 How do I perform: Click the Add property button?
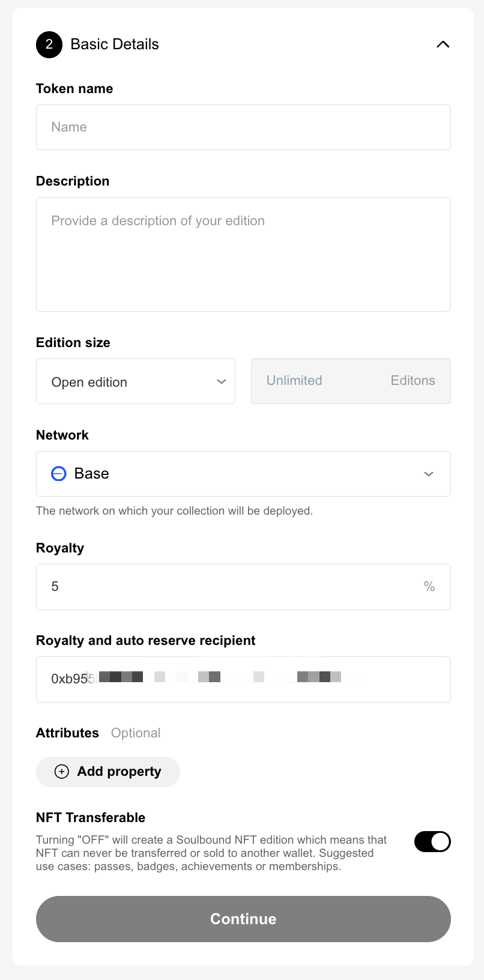click(108, 772)
